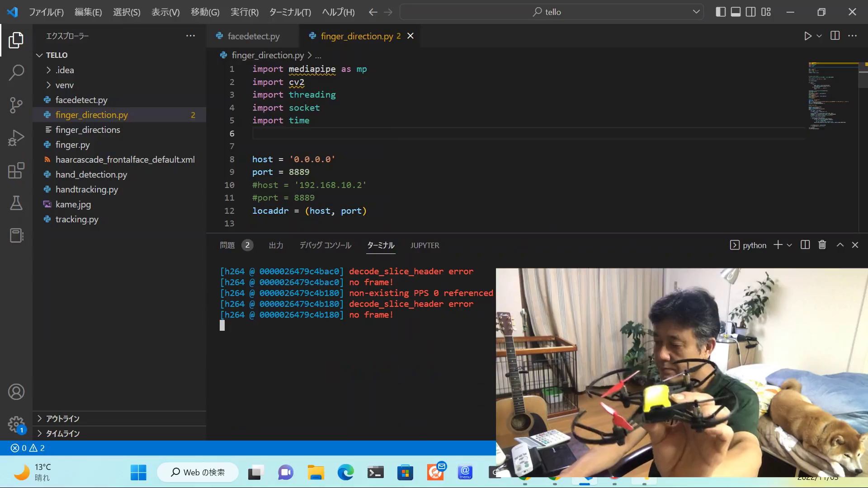Switch to the ターミナル tab
Screen dimensions: 868x488
[380, 245]
